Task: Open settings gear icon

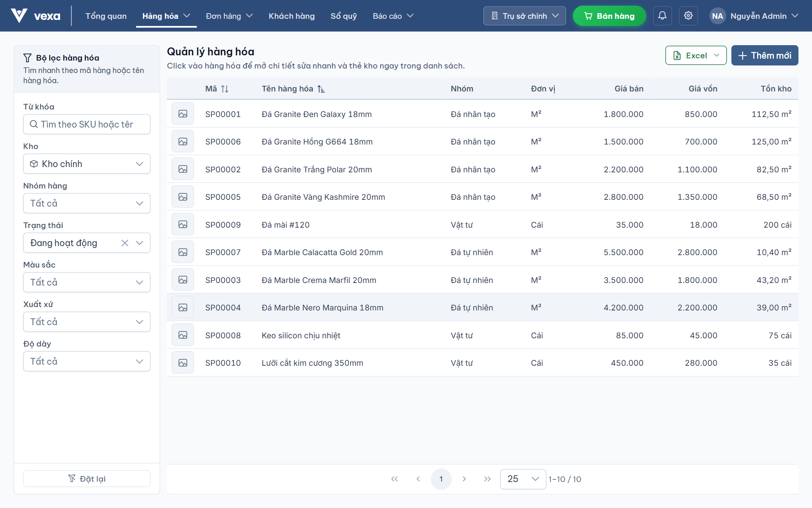Action: click(x=688, y=16)
